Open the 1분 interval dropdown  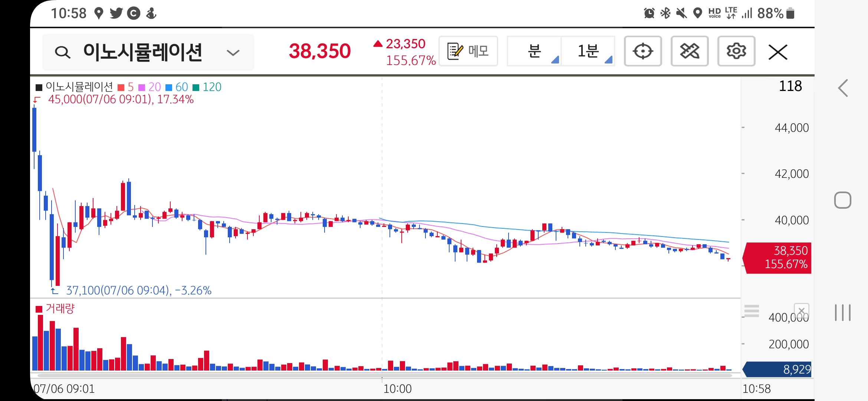tap(588, 51)
